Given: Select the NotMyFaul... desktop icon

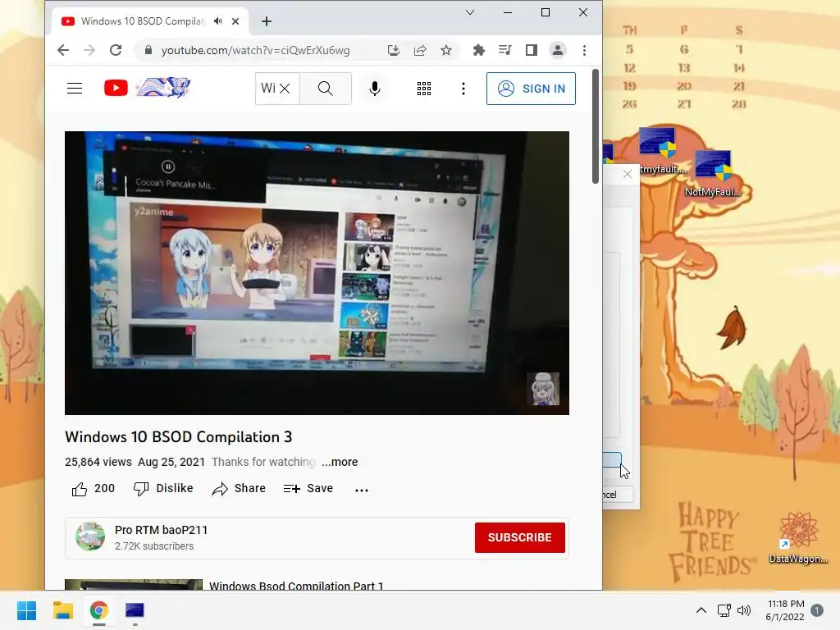Looking at the screenshot, I should coord(714,174).
